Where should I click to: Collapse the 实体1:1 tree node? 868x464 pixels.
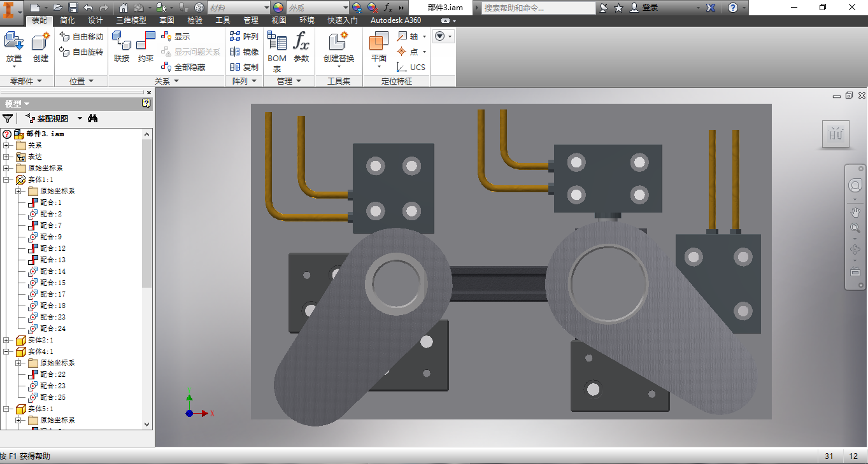tap(6, 180)
